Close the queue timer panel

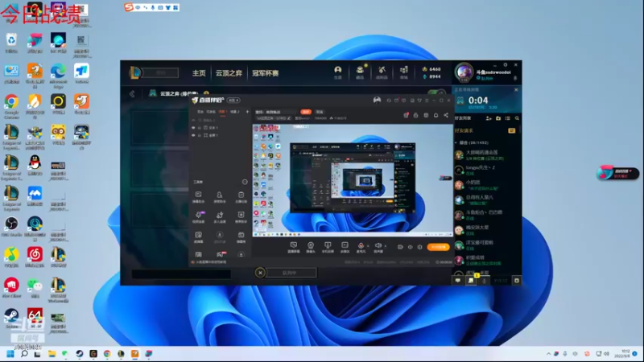516,89
